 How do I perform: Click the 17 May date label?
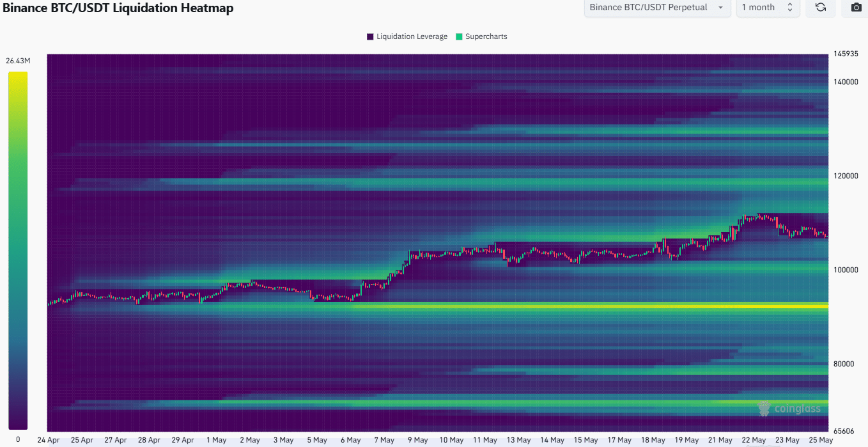(x=619, y=440)
